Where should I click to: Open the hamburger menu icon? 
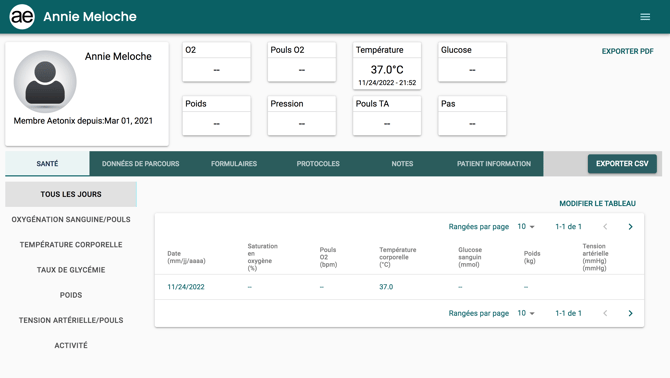[645, 17]
